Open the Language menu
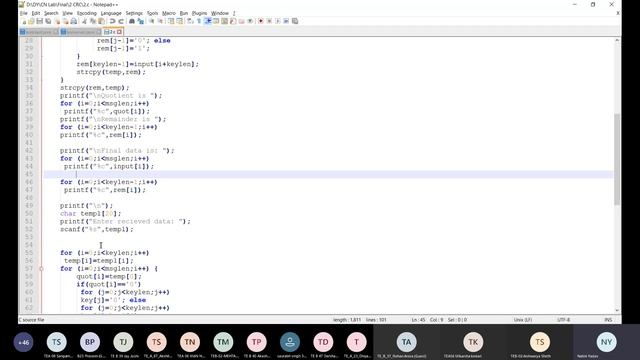Viewport: 640px width, 360px height. (x=111, y=13)
